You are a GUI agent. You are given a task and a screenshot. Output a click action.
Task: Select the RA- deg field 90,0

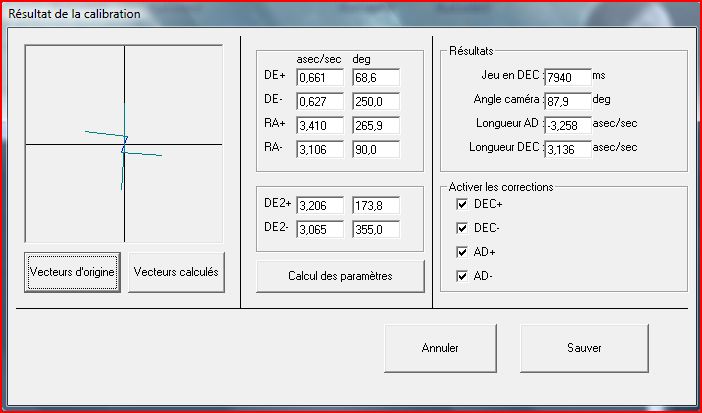tap(376, 149)
